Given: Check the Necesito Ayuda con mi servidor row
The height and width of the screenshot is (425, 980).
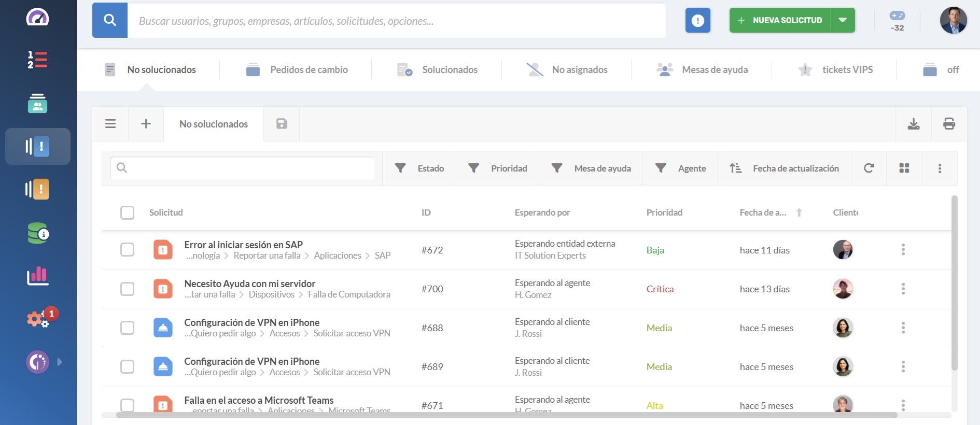Looking at the screenshot, I should [x=127, y=289].
